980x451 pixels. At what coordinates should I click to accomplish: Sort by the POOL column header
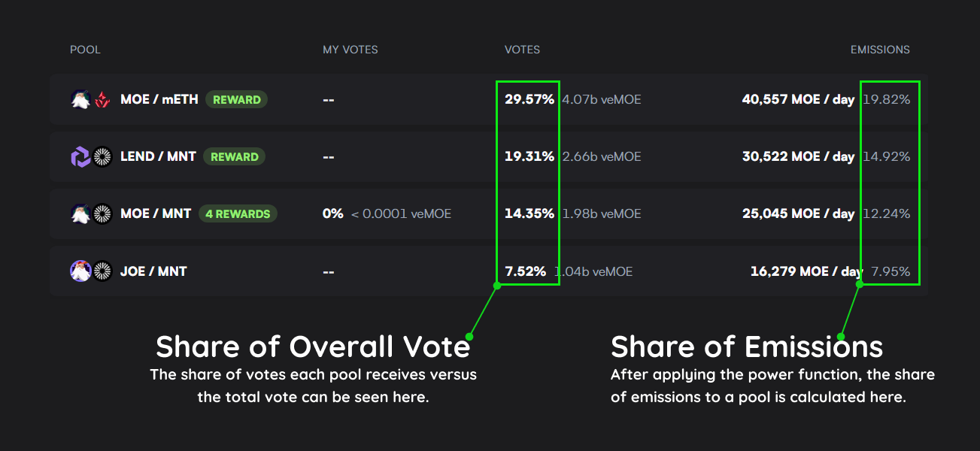pyautogui.click(x=85, y=50)
